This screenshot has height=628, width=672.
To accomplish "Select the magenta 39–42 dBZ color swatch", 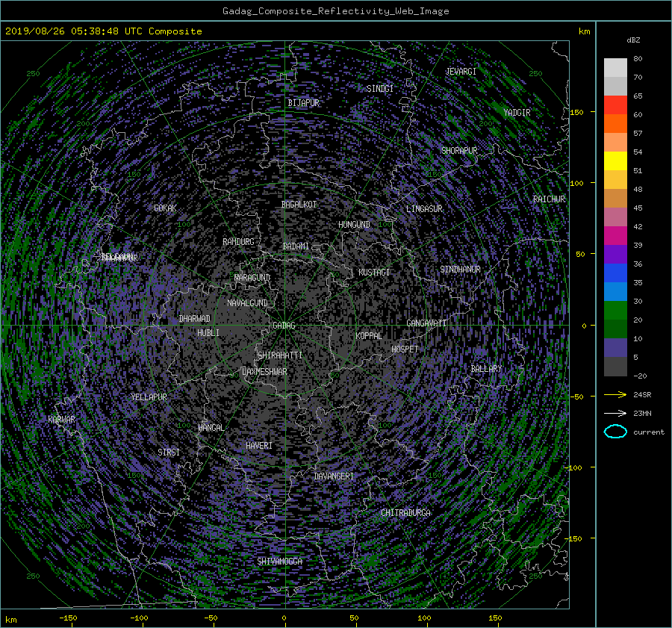I will click(615, 236).
